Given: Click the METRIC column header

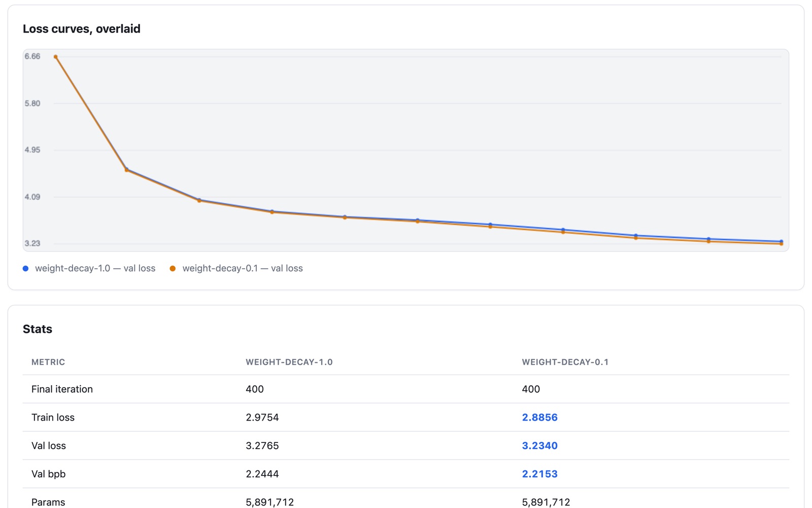Looking at the screenshot, I should pyautogui.click(x=48, y=362).
